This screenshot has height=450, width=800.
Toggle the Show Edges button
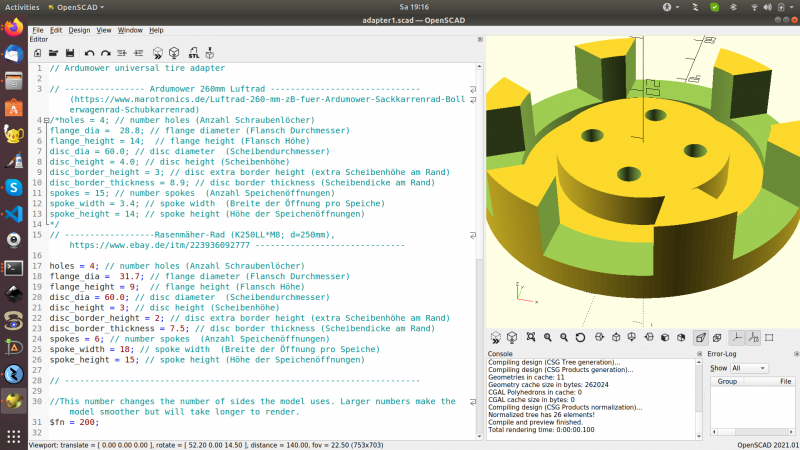769,337
